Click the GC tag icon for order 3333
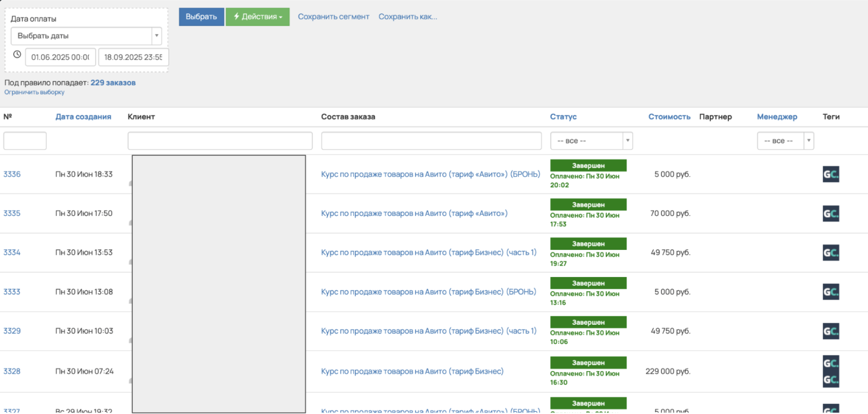 [x=830, y=292]
